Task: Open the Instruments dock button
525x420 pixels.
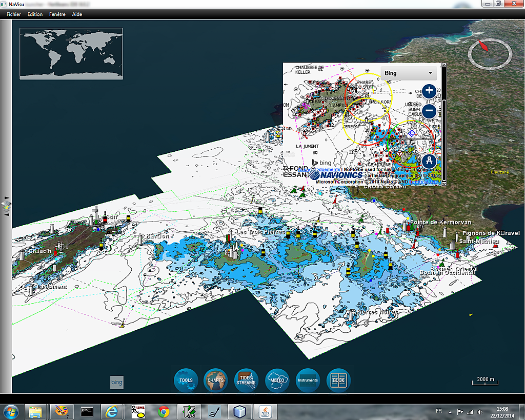Action: 308,380
